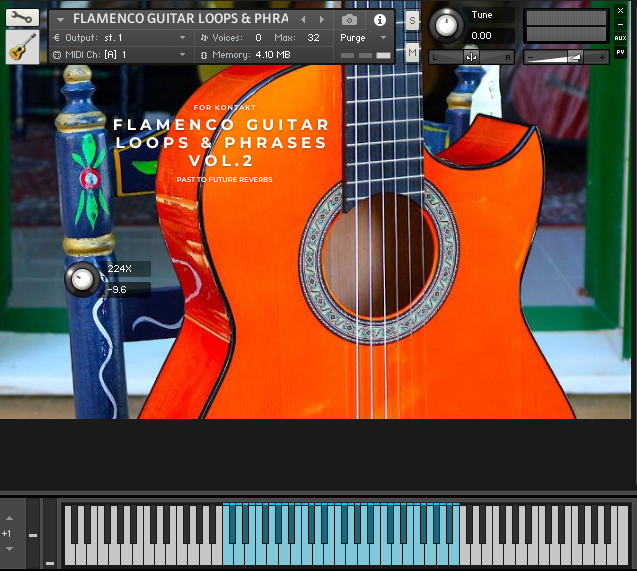Viewport: 637px width, 571px height.
Task: Decrease volume with the minus sign
Action: (x=530, y=58)
